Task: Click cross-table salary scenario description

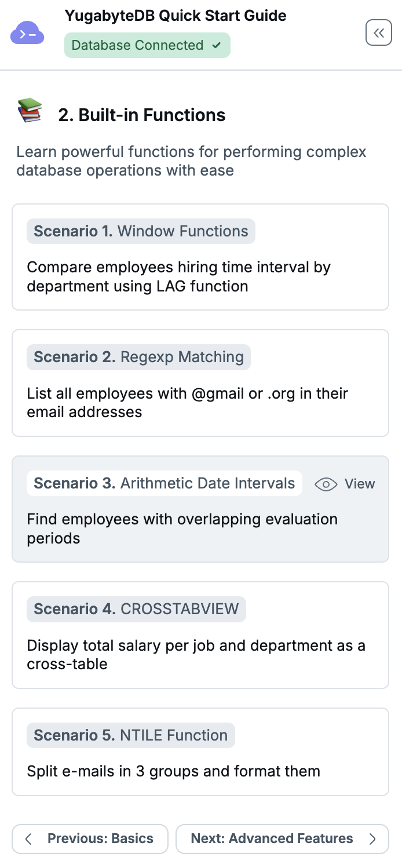Action: coord(196,655)
